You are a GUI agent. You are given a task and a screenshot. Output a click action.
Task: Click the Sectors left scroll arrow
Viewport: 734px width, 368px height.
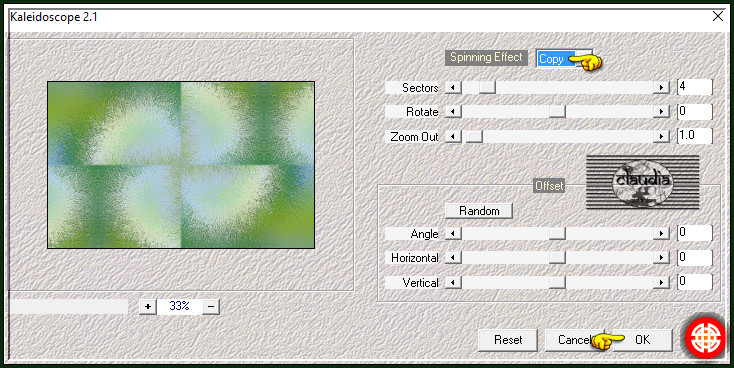[453, 87]
